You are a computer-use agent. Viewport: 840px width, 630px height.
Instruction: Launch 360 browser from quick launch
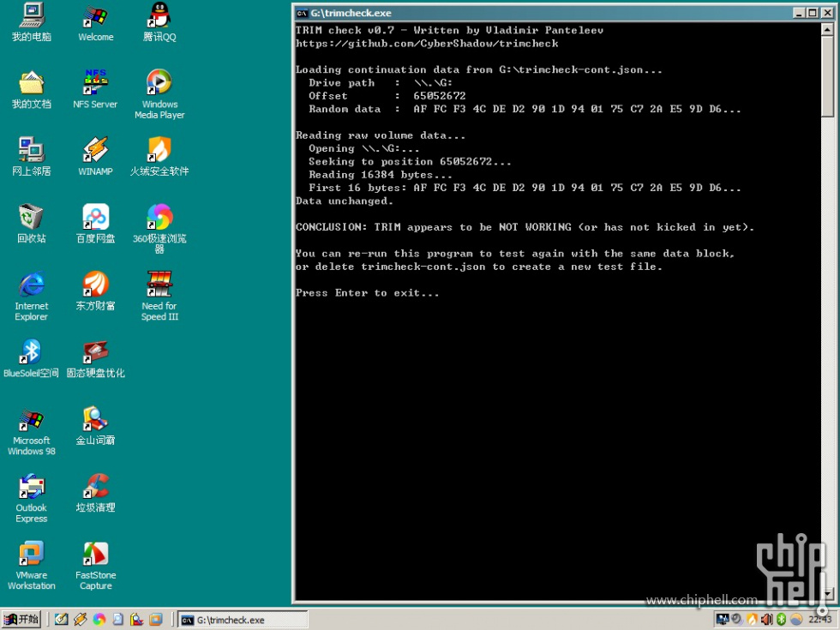click(99, 620)
